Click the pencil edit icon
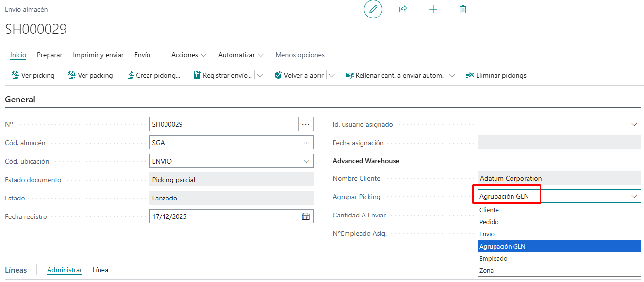Screen dimensions: 644x282 click(x=373, y=10)
